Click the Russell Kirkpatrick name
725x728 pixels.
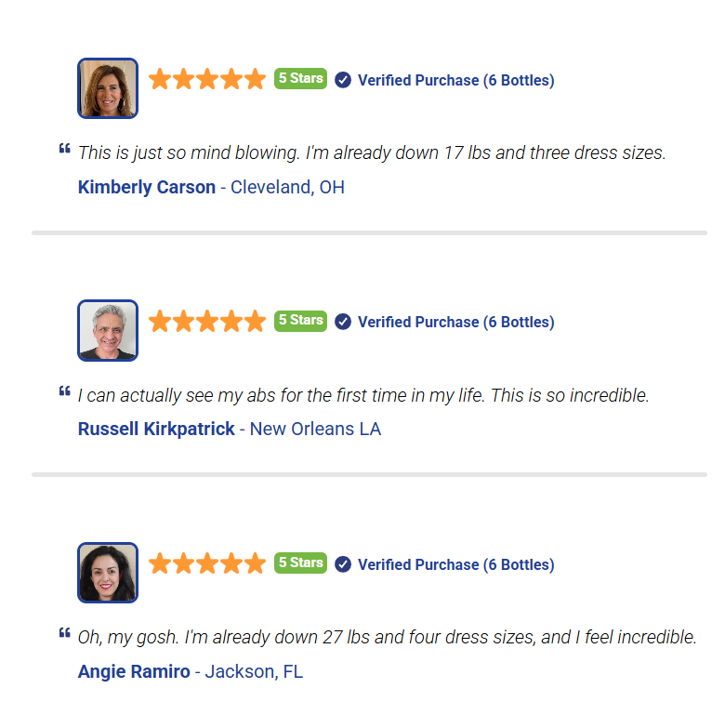coord(156,429)
